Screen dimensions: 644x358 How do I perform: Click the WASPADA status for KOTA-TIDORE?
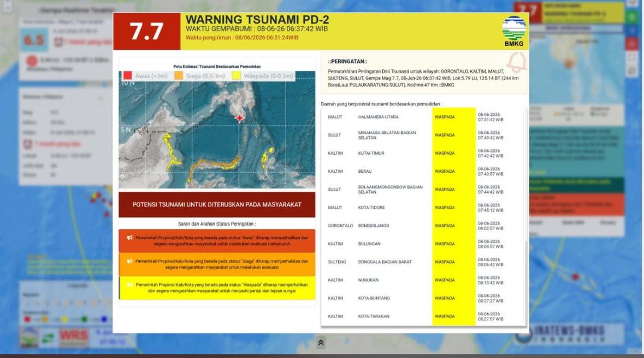tap(445, 208)
